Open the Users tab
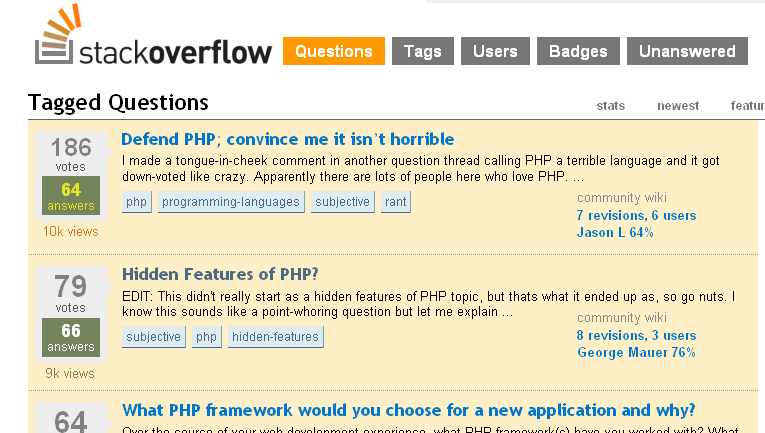765x433 pixels. tap(495, 52)
